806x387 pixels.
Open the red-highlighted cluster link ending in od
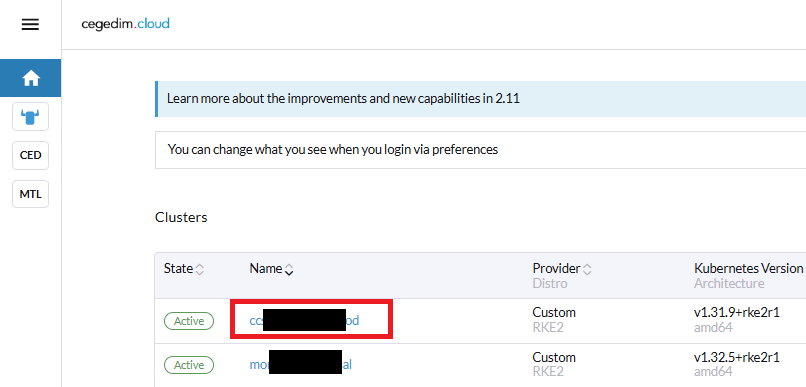point(304,321)
